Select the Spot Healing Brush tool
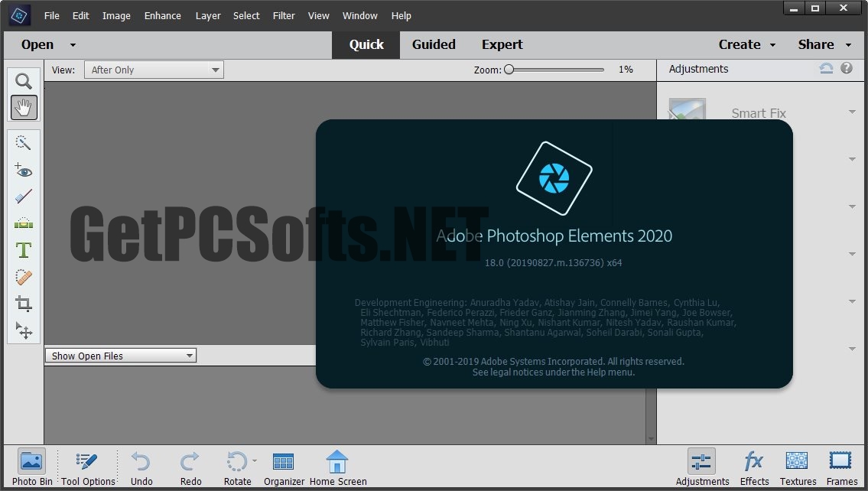This screenshot has width=868, height=491. (x=23, y=277)
